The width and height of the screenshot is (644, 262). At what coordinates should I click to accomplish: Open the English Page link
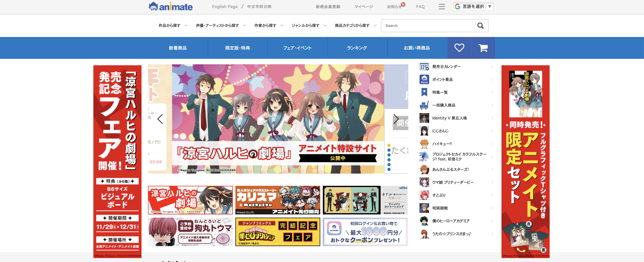click(x=225, y=7)
